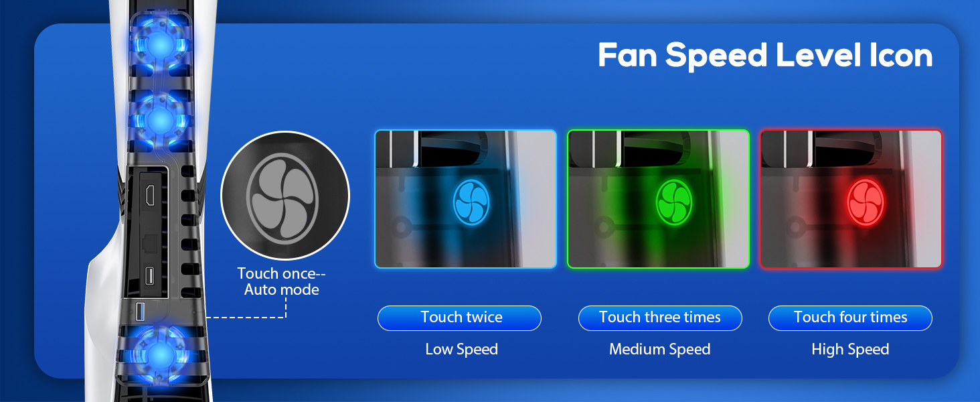Viewport: 980px width, 402px height.
Task: Click the second blue cooling fan
Action: tap(159, 120)
